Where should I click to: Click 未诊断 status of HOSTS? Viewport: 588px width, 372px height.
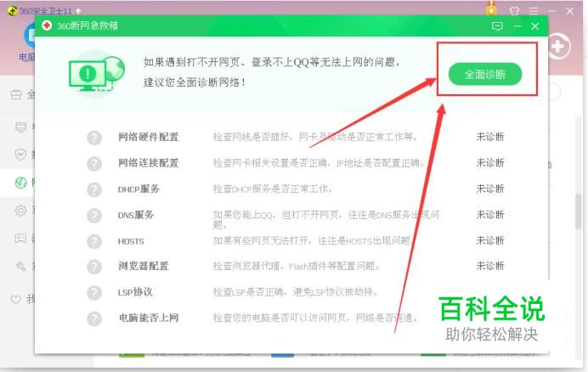(x=490, y=240)
